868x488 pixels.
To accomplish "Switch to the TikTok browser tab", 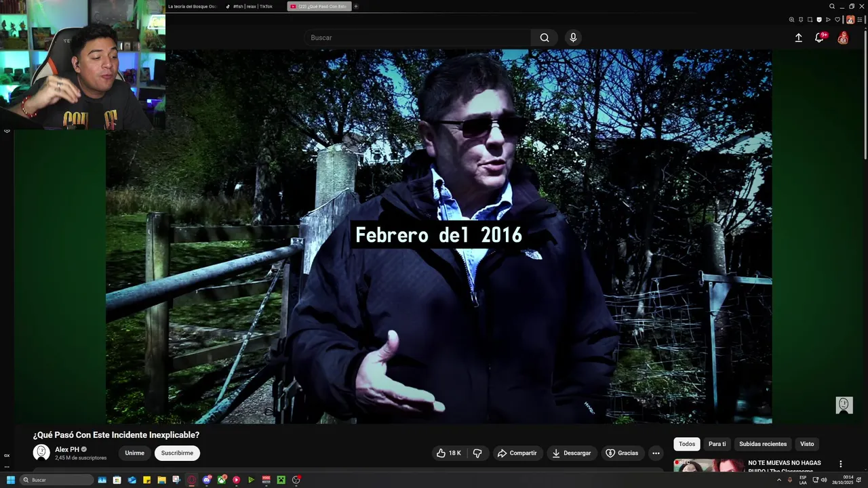I will tap(253, 6).
